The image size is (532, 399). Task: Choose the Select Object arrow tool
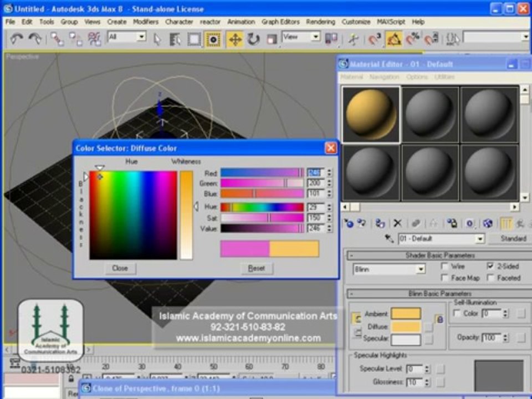pyautogui.click(x=157, y=39)
